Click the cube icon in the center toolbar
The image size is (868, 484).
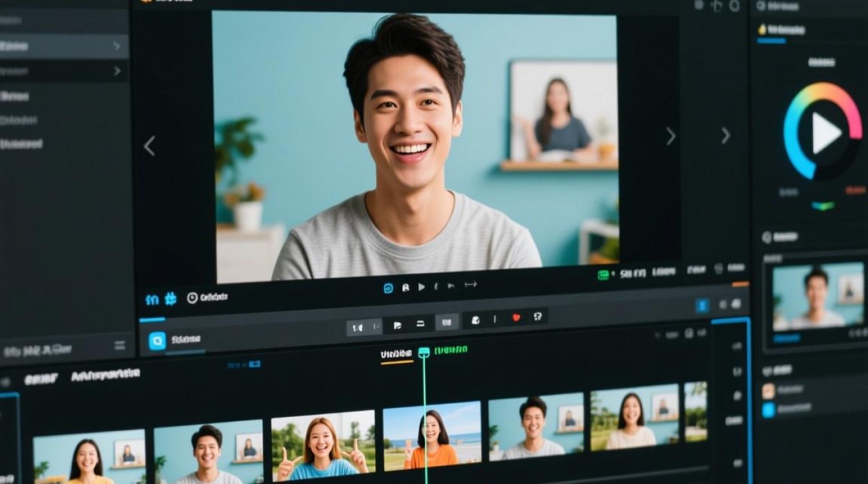[475, 319]
